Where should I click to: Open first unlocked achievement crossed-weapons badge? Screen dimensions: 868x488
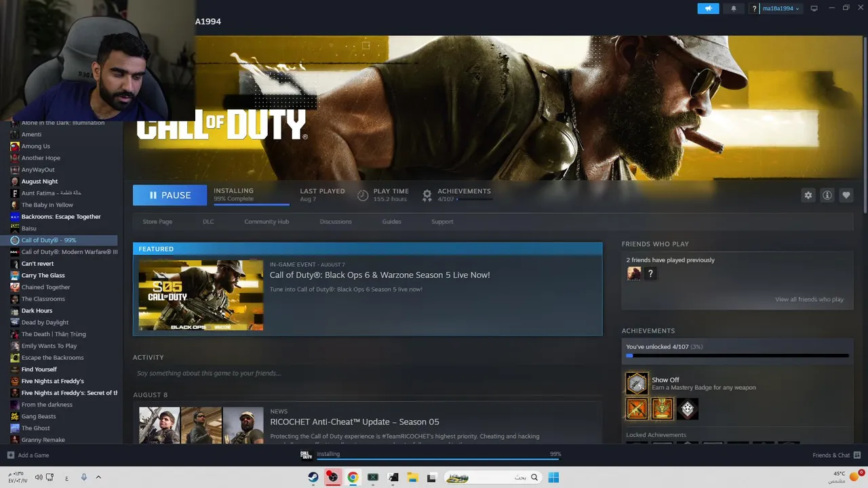(637, 409)
